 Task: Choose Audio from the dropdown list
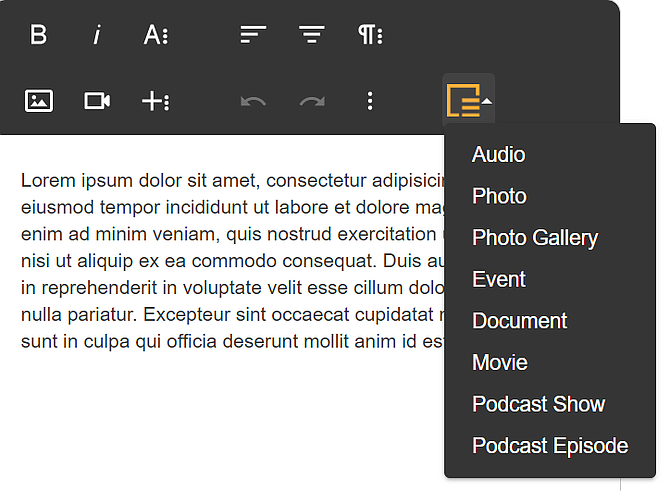pos(550,154)
